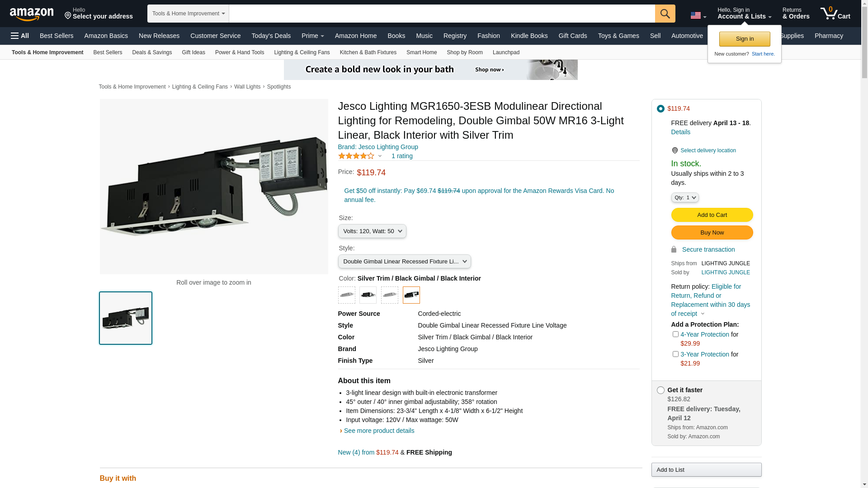
Task: Click the star rating icons
Action: 356,156
